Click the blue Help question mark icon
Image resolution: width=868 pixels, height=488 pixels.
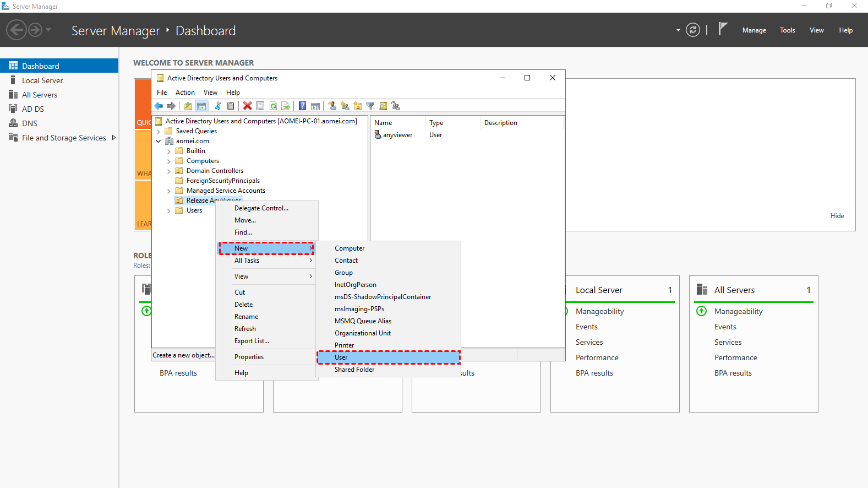coord(302,106)
